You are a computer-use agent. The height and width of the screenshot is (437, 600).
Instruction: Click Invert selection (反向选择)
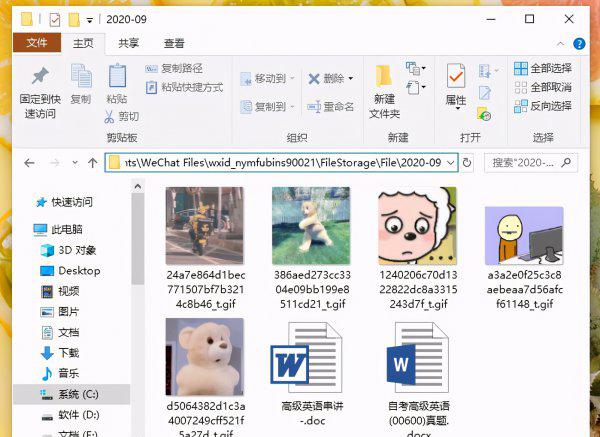click(543, 106)
